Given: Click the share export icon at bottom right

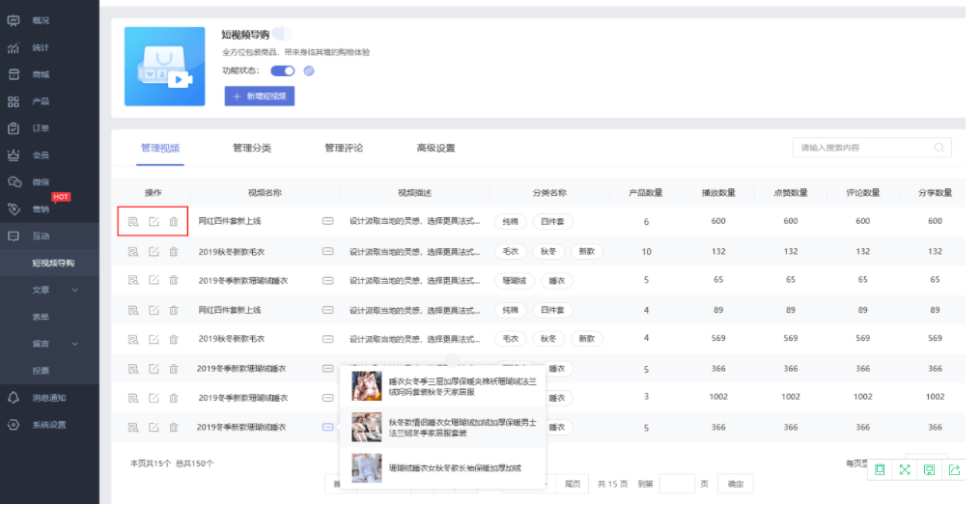Looking at the screenshot, I should [x=954, y=470].
